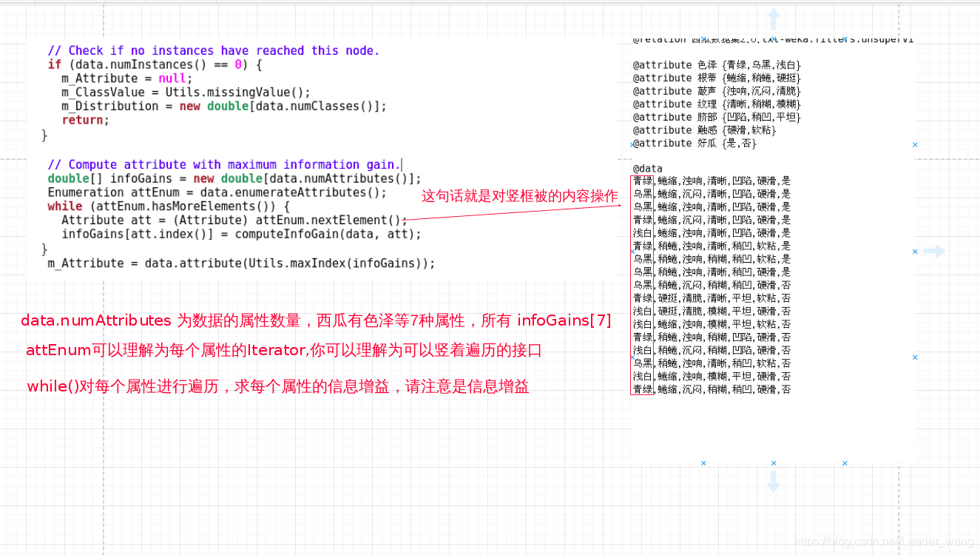Select the red note starting 'attEnum可以理解为每个属性的Iterator'
The width and height of the screenshot is (980, 555).
pyautogui.click(x=284, y=350)
